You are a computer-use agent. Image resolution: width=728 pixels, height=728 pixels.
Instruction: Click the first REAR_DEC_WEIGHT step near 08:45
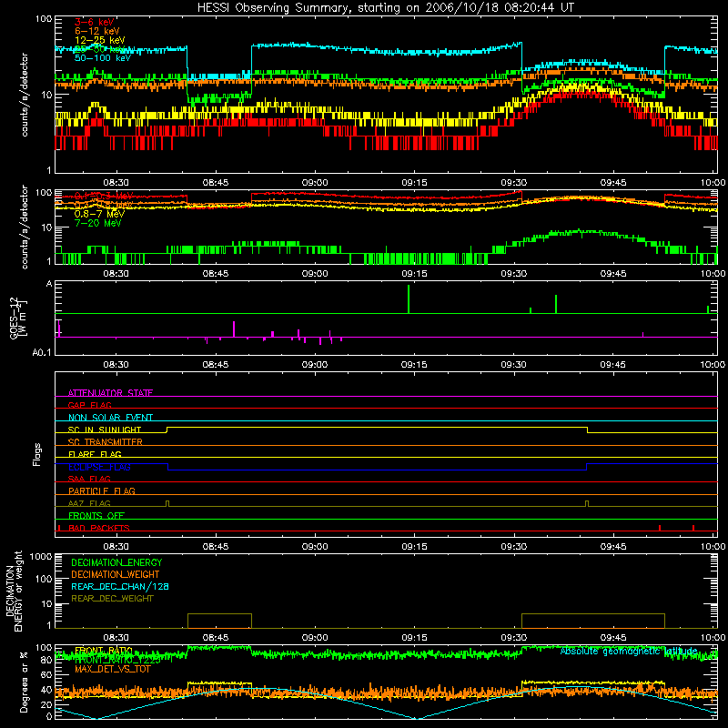(219, 621)
